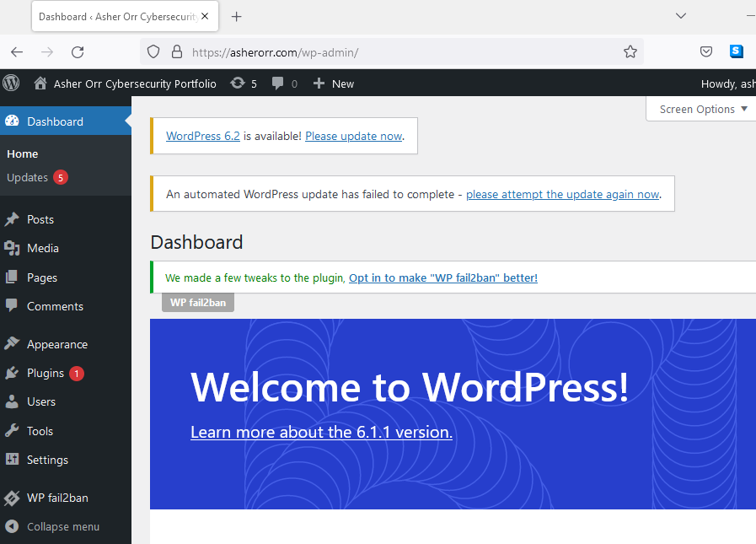
Task: Click the Settings sliders icon
Action: (12, 459)
